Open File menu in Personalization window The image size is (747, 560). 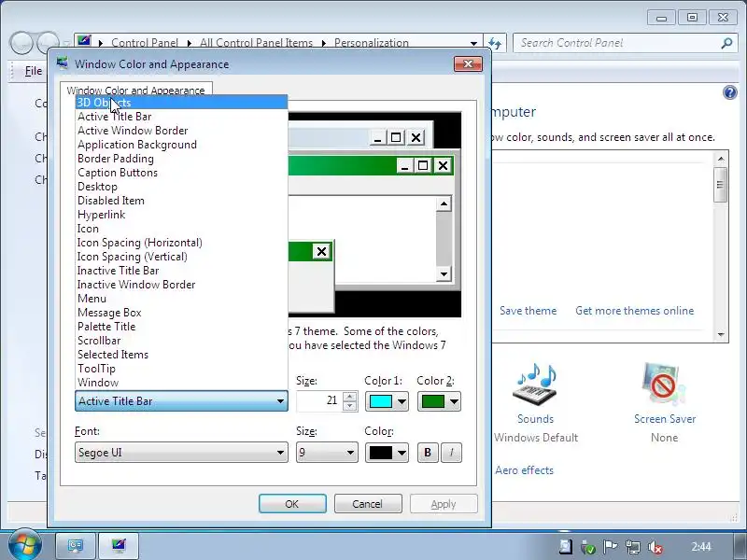pyautogui.click(x=33, y=71)
